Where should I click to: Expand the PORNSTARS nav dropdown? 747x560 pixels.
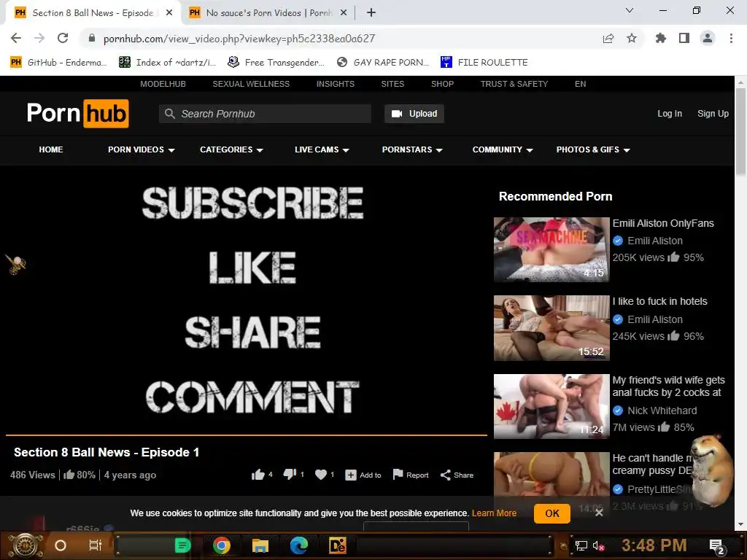[x=412, y=149]
